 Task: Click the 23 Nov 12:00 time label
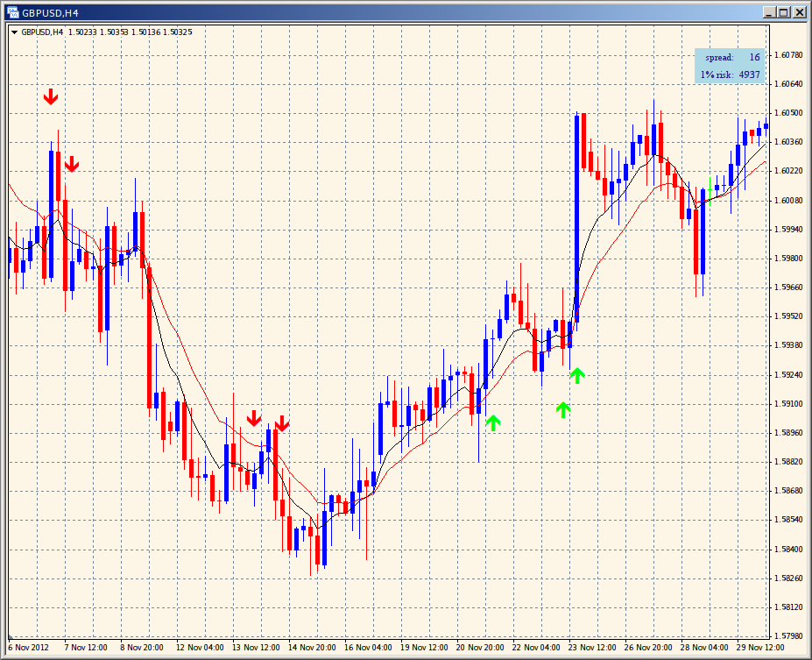(591, 648)
